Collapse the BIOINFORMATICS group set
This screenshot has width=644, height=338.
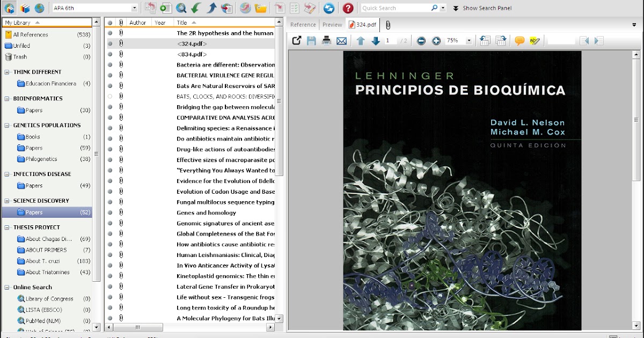coord(8,99)
